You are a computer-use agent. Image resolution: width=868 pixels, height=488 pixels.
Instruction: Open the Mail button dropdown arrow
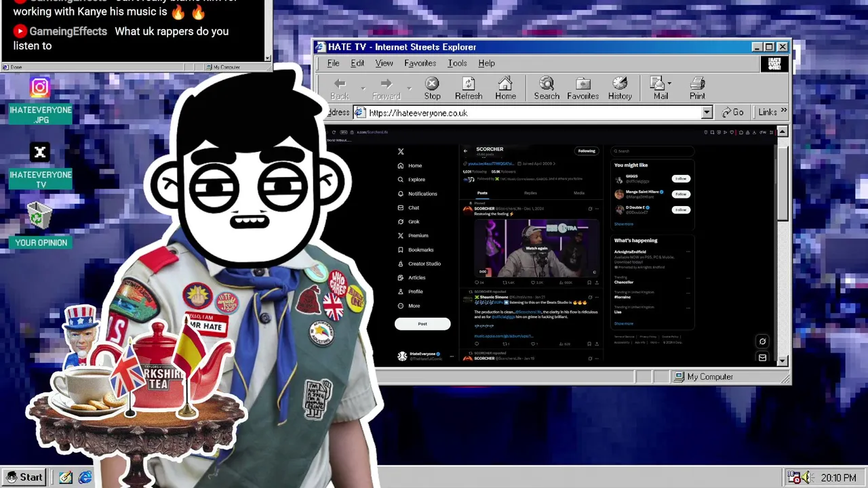tap(669, 83)
